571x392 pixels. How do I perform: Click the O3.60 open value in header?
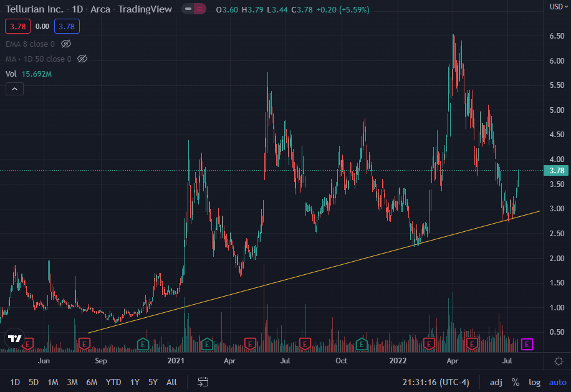[228, 9]
